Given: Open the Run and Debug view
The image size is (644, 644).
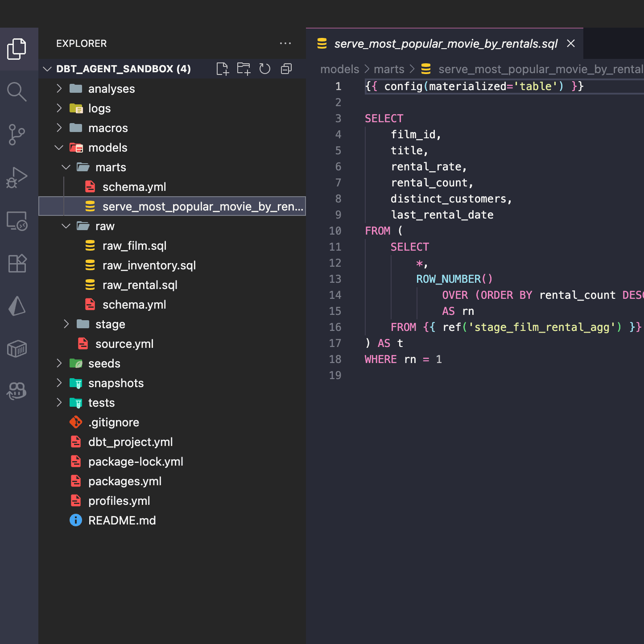Looking at the screenshot, I should [x=17, y=178].
